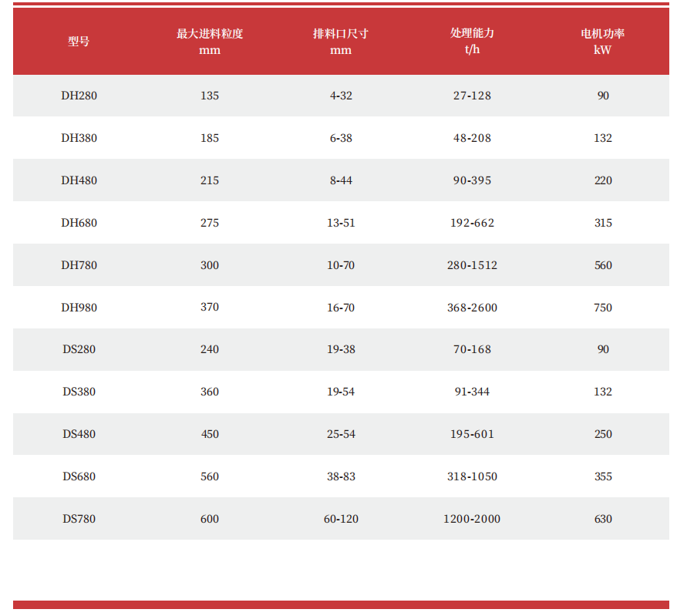Image resolution: width=677 pixels, height=616 pixels.
Task: Click the DH680 model cell
Action: (79, 223)
